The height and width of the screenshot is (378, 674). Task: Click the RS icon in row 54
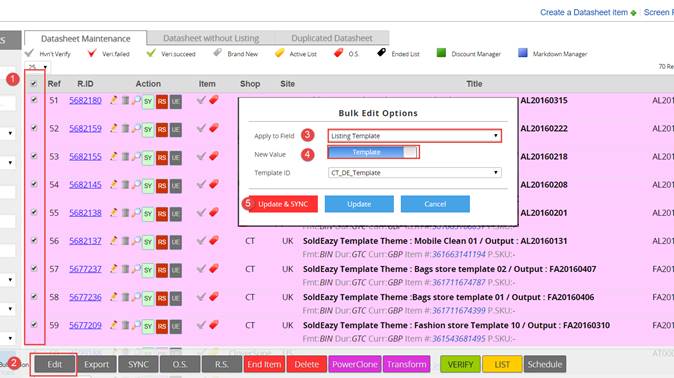click(162, 186)
